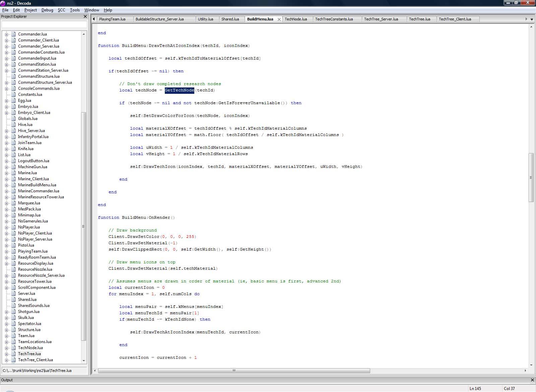
Task: Select NsGamerules.lua in the explorer
Action: pos(33,221)
